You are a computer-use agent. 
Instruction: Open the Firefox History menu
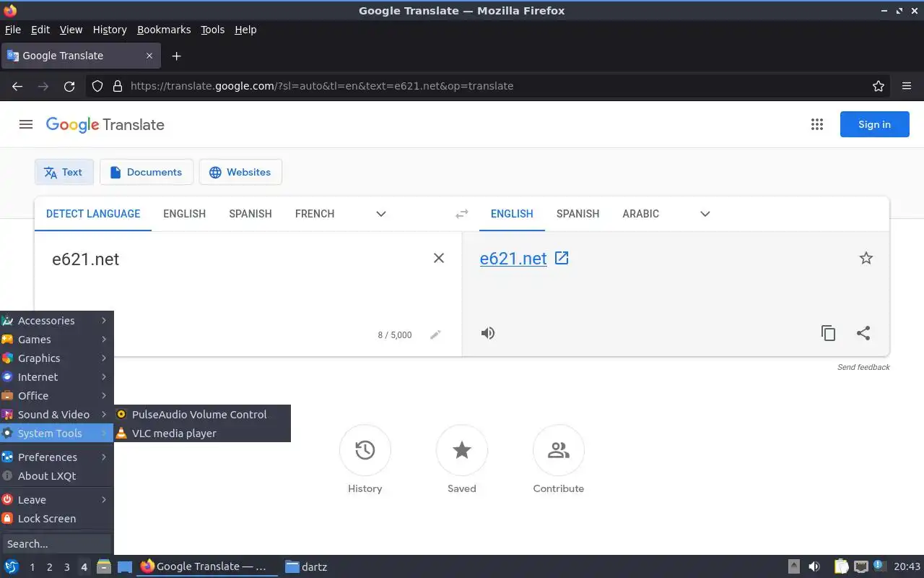coord(110,30)
